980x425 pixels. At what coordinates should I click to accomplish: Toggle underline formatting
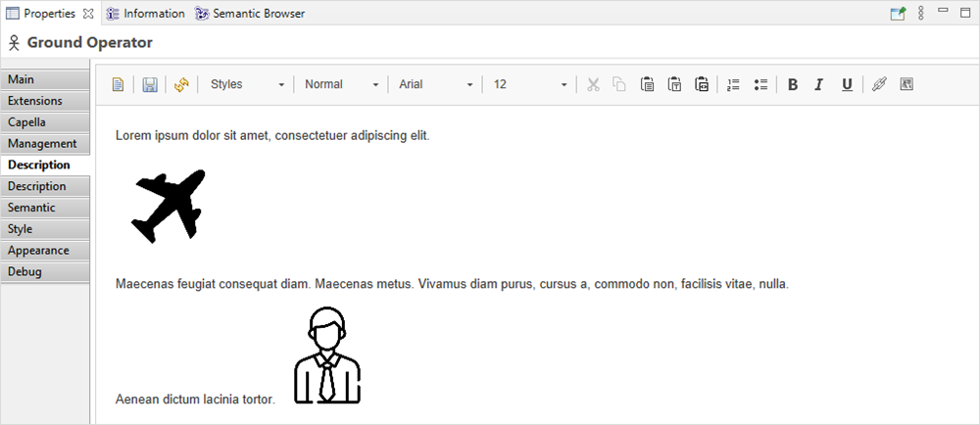[x=847, y=85]
